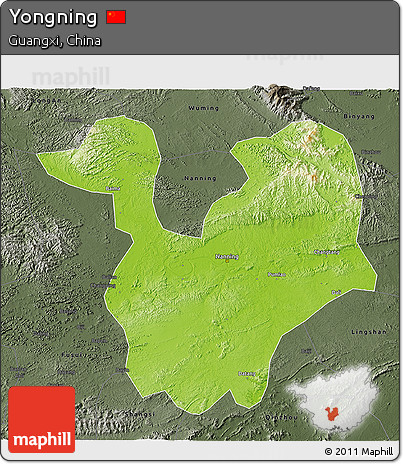Click the 'Shangsi' map label
Screen dimensions: 403x464
(140, 414)
